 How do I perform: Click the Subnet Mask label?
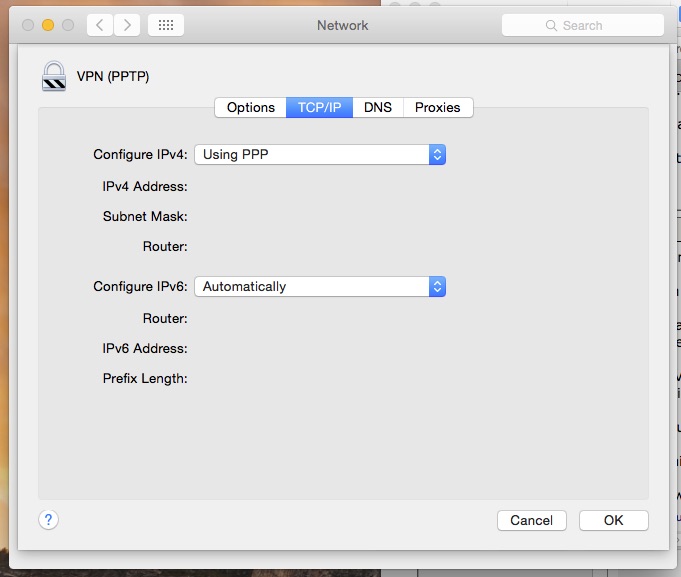145,216
